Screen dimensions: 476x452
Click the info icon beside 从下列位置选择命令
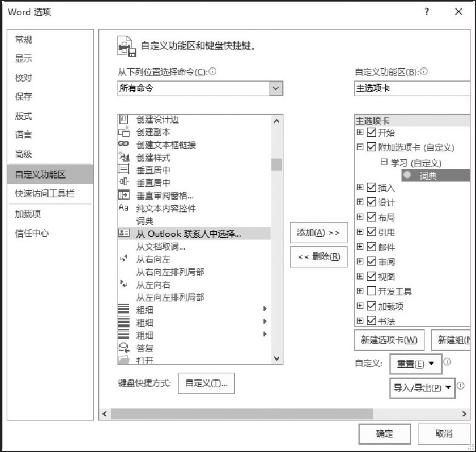pyautogui.click(x=213, y=71)
